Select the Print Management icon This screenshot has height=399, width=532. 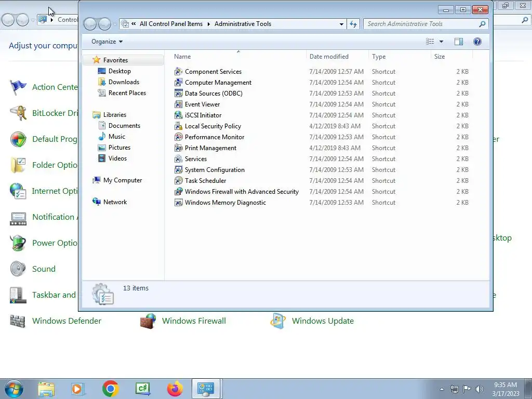point(179,148)
